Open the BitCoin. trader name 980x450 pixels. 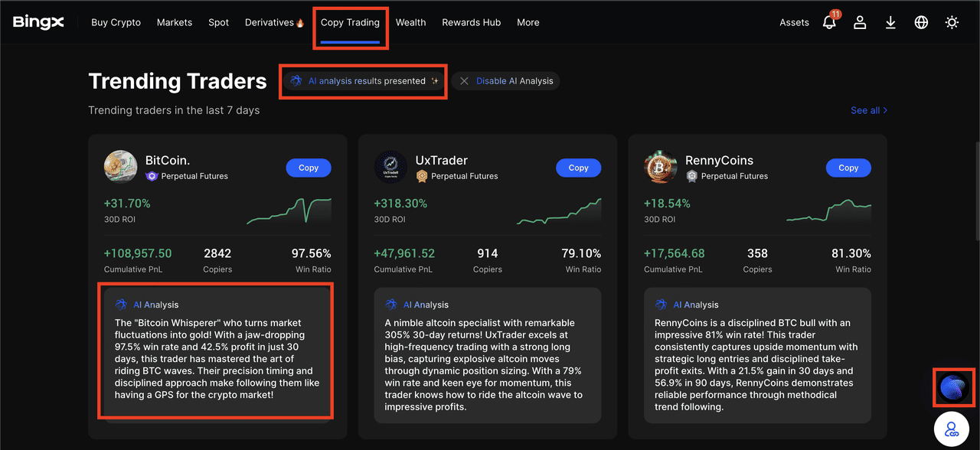(x=168, y=161)
